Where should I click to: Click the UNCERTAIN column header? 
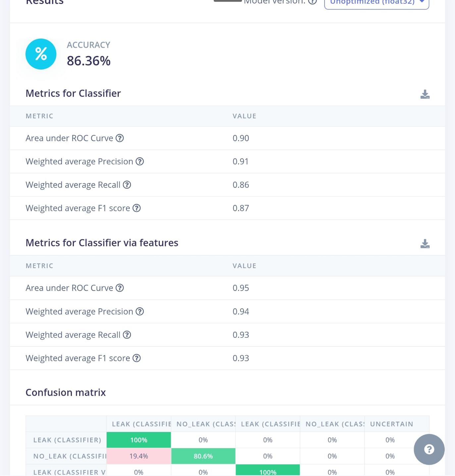[391, 424]
